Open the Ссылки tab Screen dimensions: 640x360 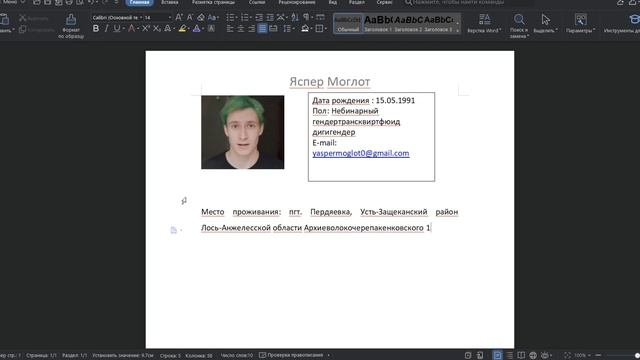pos(257,2)
